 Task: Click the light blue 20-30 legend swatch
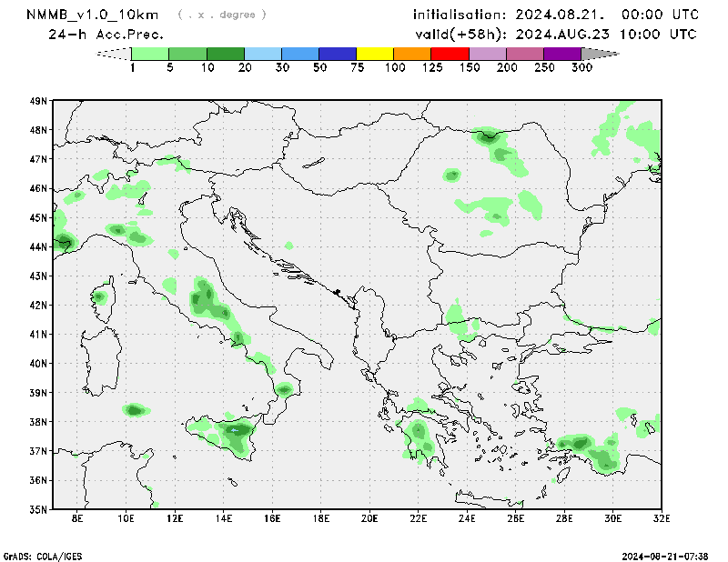pos(263,55)
